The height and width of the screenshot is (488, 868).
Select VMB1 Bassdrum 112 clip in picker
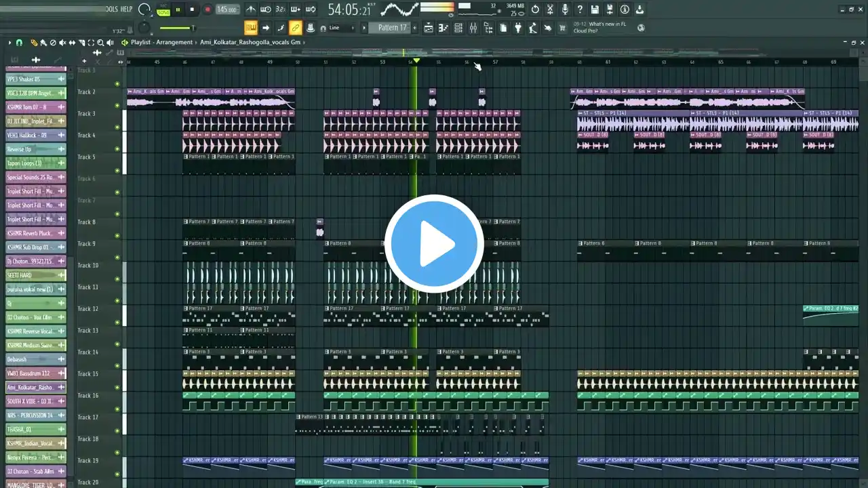(36, 373)
